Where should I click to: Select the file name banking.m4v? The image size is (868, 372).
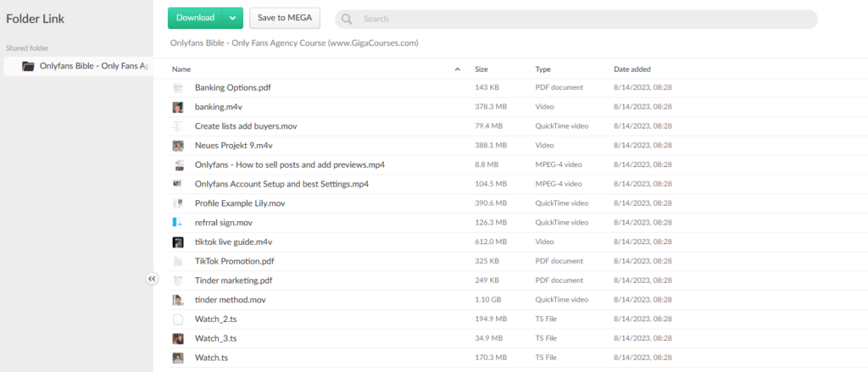click(218, 107)
